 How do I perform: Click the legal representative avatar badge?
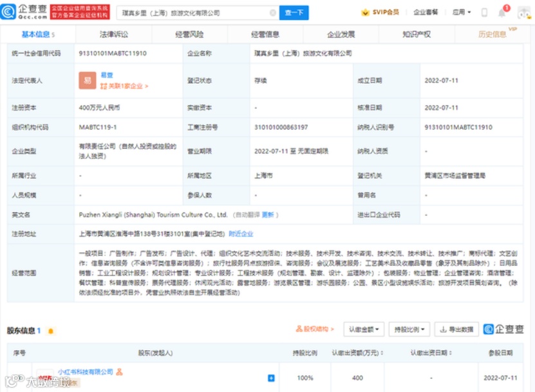pos(88,80)
